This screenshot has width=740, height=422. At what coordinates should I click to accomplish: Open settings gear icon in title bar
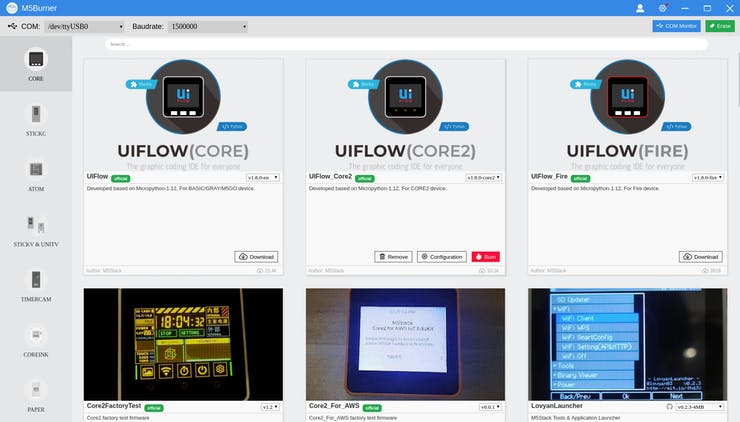pos(663,8)
